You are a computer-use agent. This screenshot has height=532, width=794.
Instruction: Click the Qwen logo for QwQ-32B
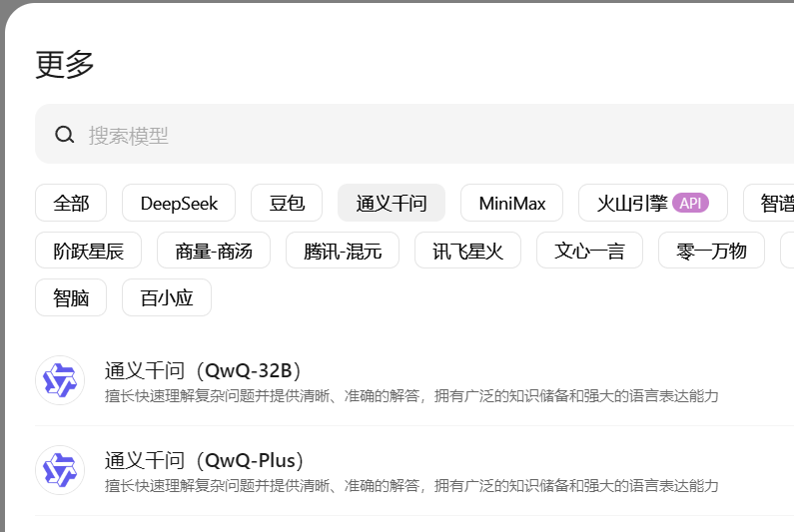pos(60,380)
